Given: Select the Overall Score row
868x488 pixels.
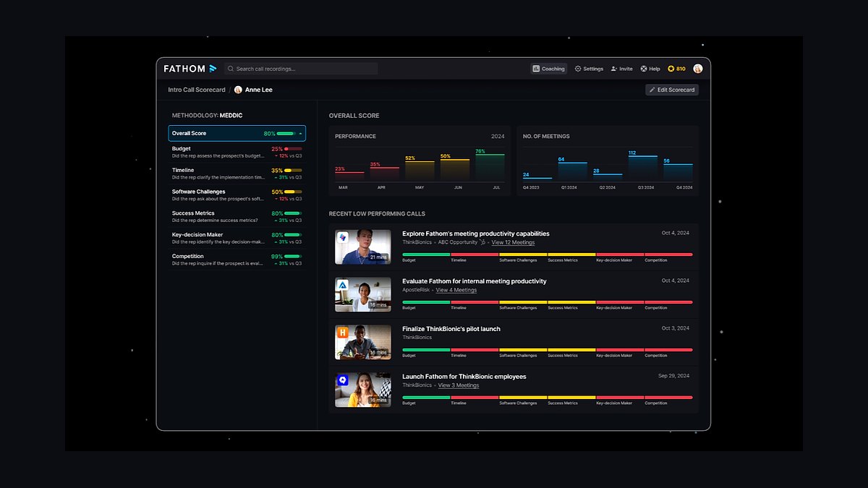Looking at the screenshot, I should (x=237, y=133).
